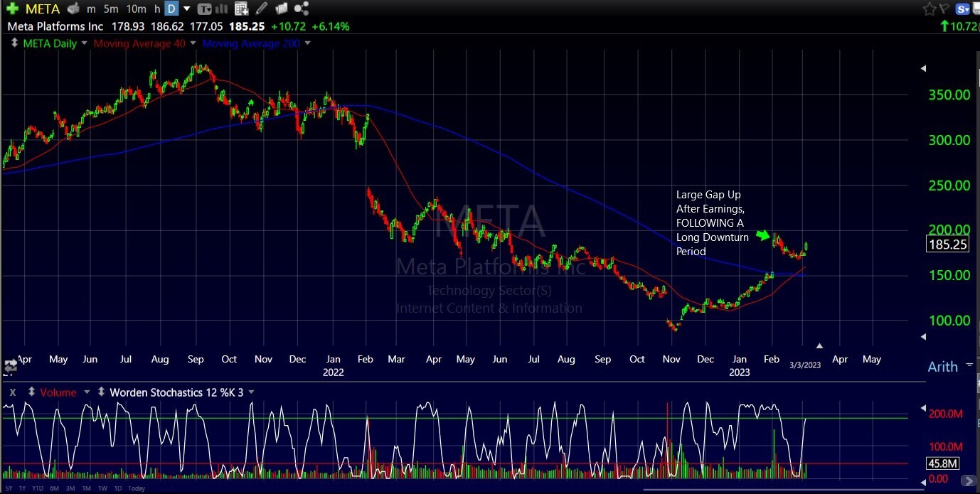This screenshot has width=980, height=494.
Task: Click the 45.8M volume value tag
Action: coord(944,464)
